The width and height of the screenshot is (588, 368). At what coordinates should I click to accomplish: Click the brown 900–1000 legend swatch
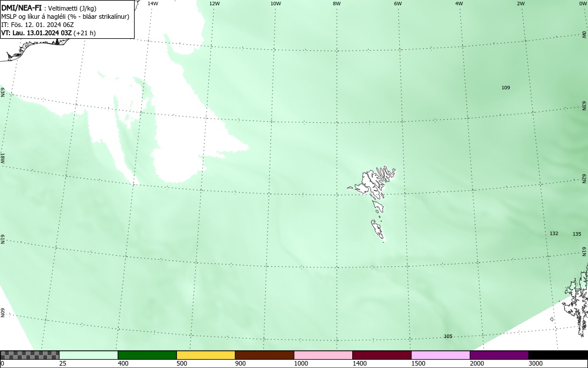pyautogui.click(x=265, y=355)
